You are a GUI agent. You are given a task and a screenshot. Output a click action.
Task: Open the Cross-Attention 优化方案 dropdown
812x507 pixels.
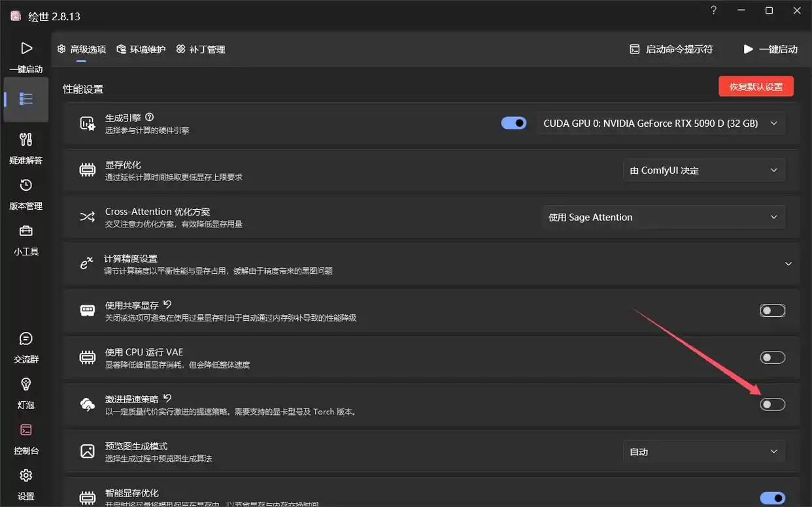tap(664, 217)
